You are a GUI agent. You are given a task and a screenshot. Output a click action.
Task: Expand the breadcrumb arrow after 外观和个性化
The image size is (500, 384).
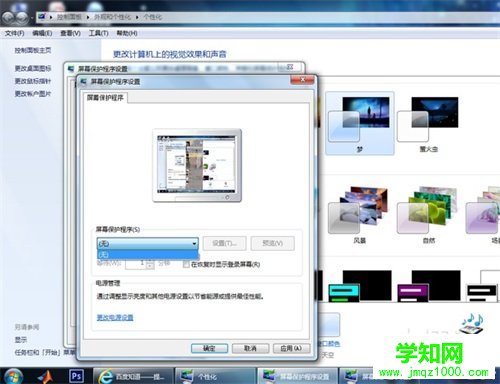pos(137,17)
